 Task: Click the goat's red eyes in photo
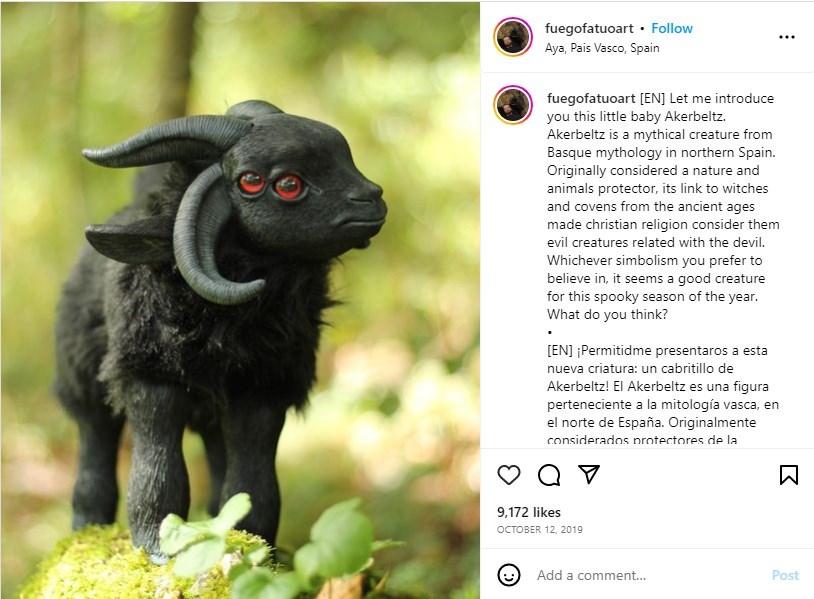271,185
